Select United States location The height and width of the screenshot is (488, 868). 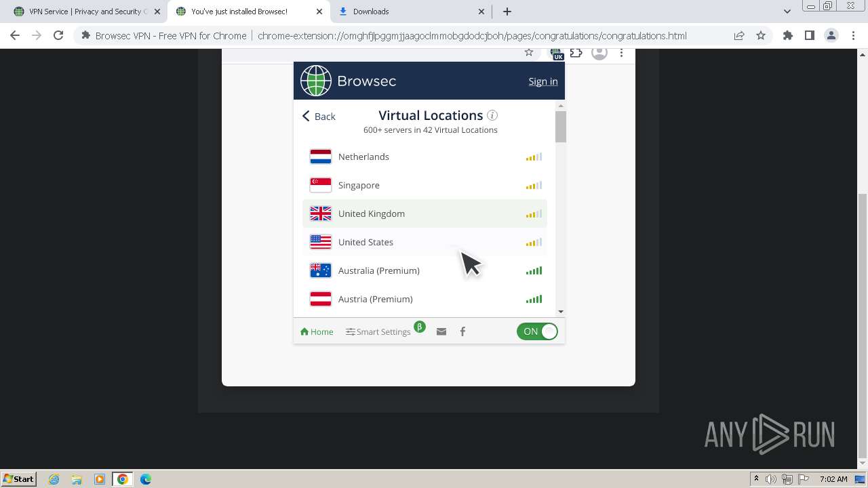coord(425,242)
